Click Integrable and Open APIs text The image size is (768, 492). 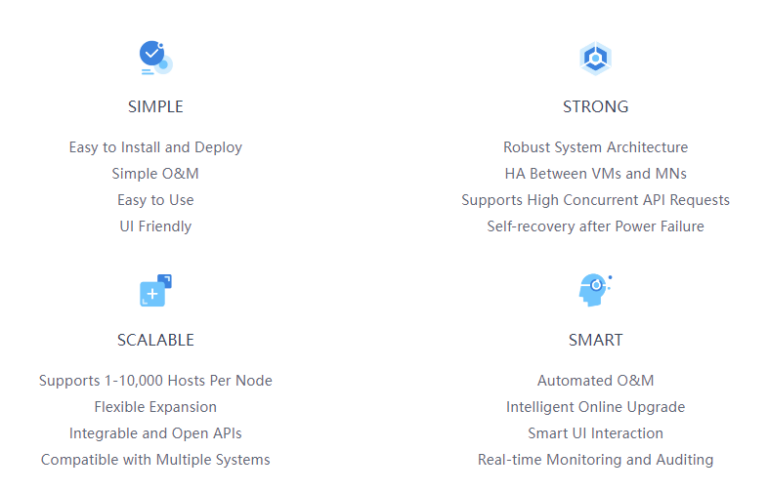pyautogui.click(x=156, y=433)
